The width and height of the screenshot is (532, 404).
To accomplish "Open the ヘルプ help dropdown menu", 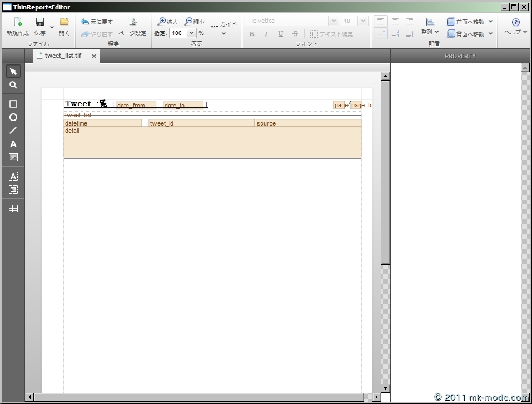I will tap(515, 27).
